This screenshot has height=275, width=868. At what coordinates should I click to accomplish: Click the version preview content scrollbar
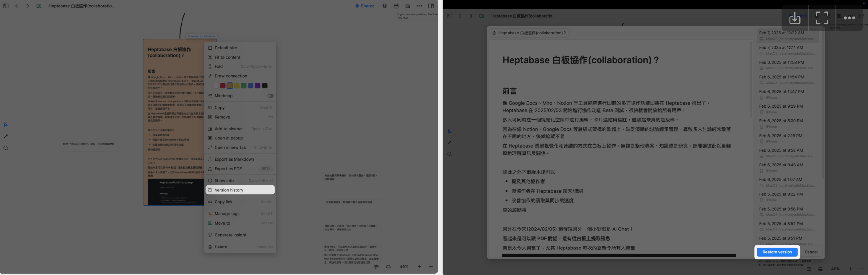[x=751, y=79]
